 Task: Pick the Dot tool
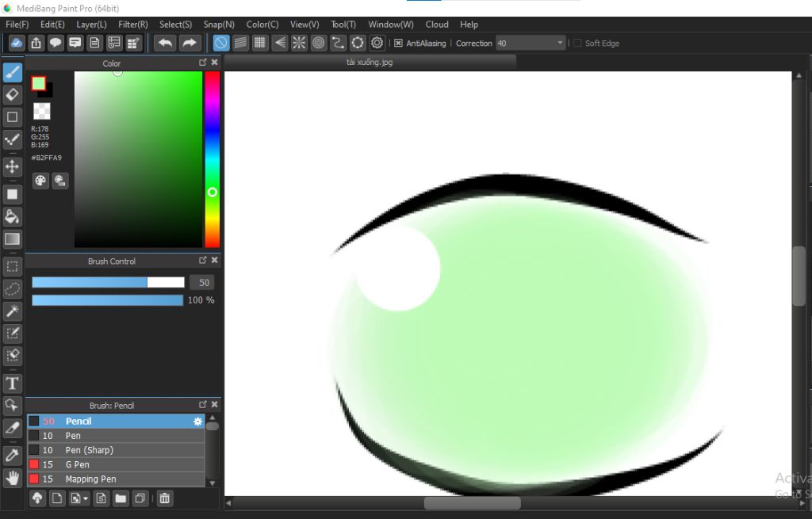point(13,139)
